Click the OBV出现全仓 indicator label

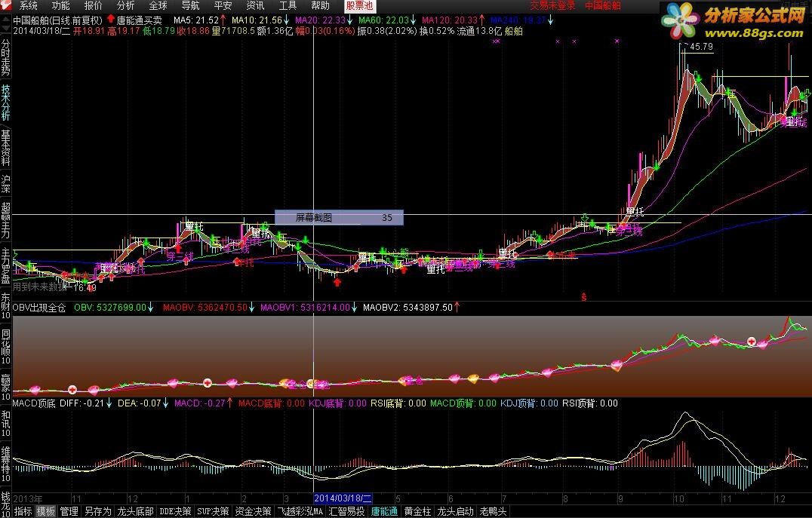tap(39, 308)
